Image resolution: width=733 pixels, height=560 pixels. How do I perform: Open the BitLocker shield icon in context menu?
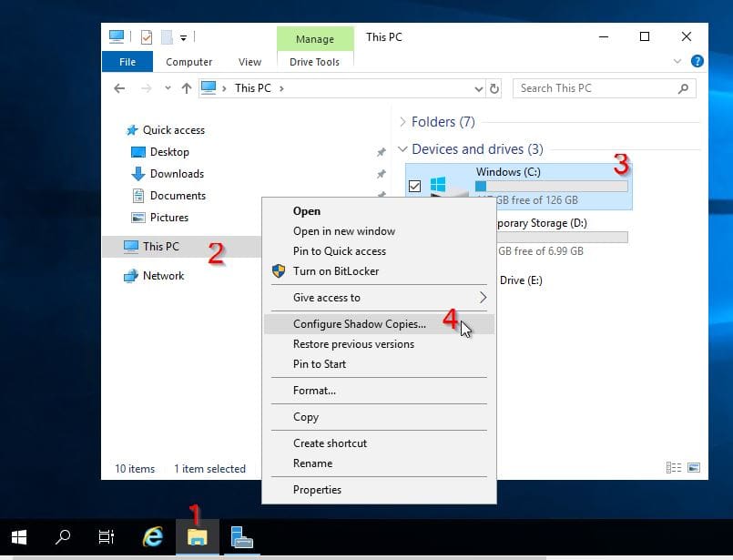tap(278, 271)
